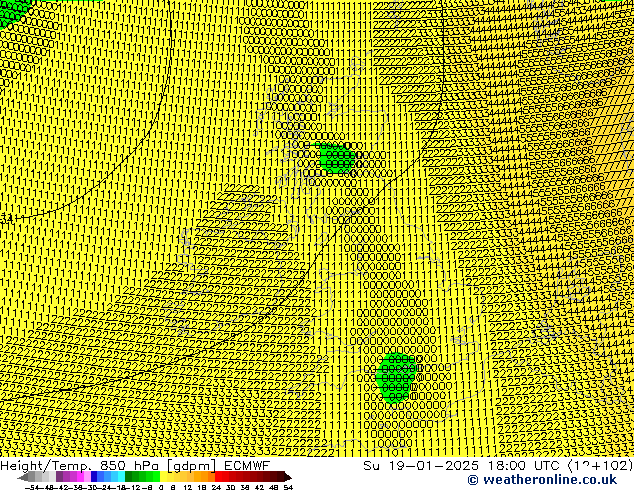Click the '54' label on temperature scale
Screen dimensions: 634x490
pyautogui.click(x=288, y=487)
